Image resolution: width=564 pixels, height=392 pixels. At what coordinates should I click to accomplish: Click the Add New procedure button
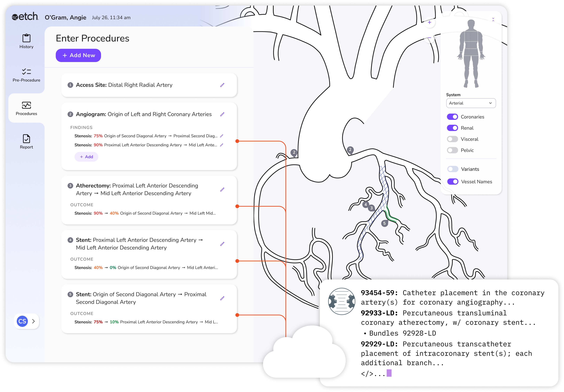tap(78, 56)
